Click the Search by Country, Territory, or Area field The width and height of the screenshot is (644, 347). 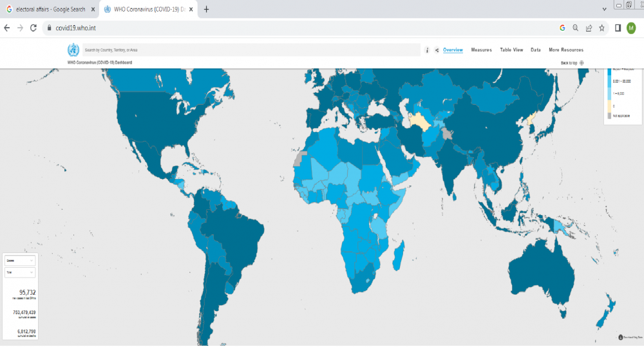point(251,50)
